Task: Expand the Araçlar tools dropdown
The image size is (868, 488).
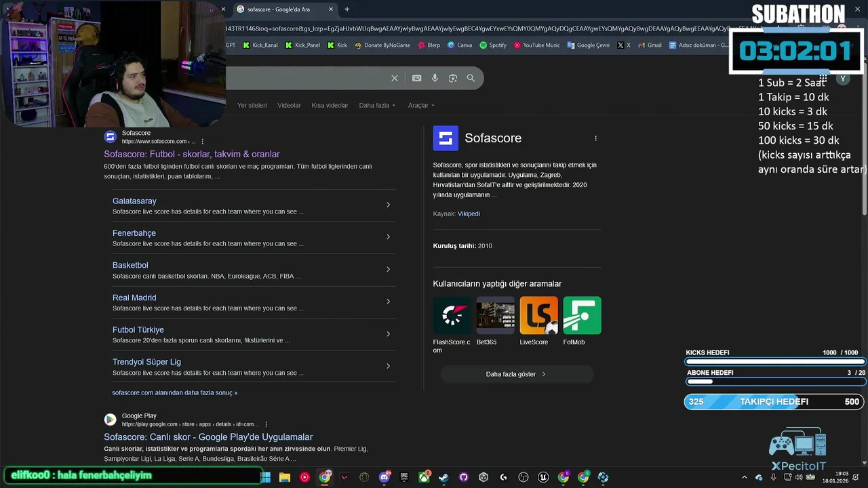Action: [x=421, y=106]
